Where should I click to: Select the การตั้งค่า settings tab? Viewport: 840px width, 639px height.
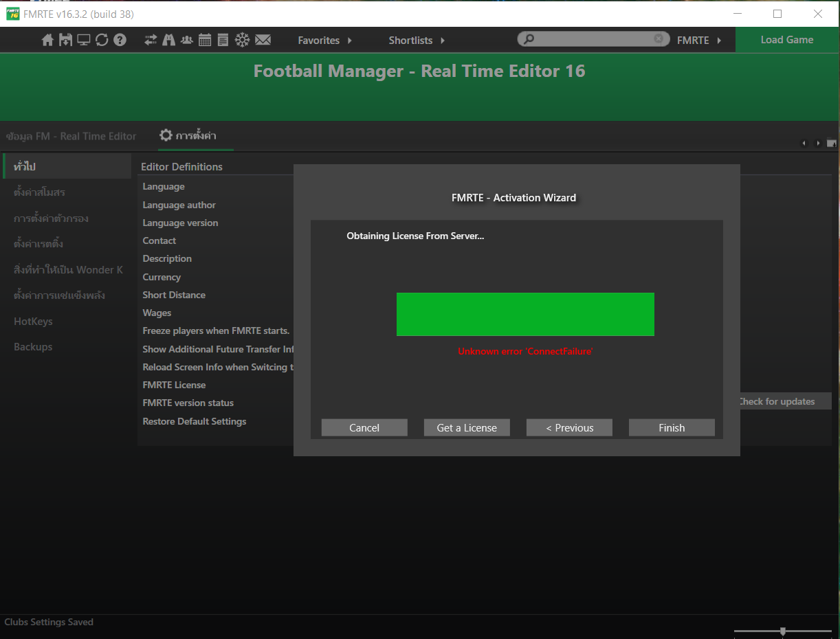coord(188,135)
